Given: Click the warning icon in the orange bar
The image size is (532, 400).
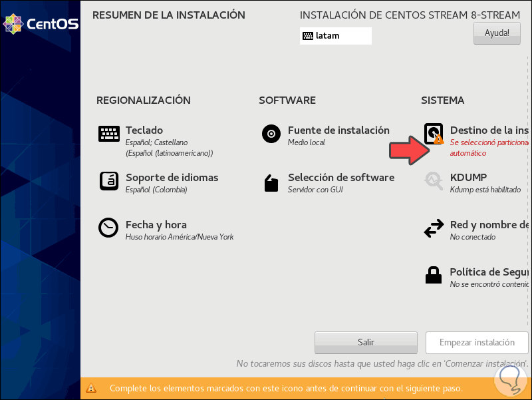Looking at the screenshot, I should pyautogui.click(x=91, y=388).
